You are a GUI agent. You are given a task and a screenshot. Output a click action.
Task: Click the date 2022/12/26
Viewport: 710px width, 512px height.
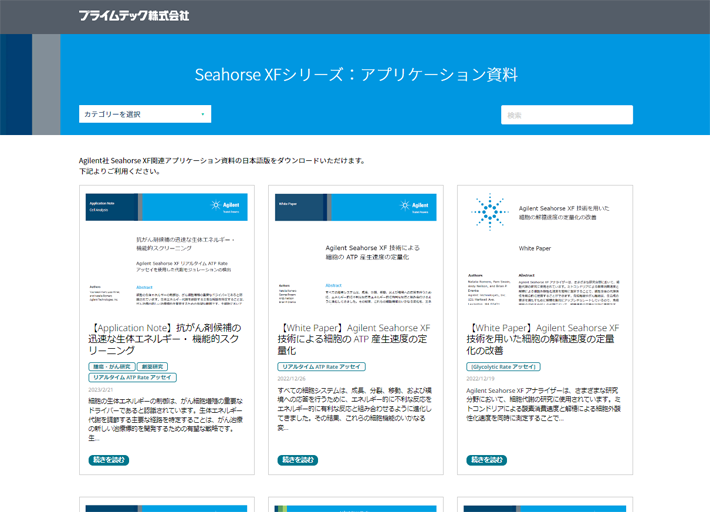pyautogui.click(x=292, y=378)
